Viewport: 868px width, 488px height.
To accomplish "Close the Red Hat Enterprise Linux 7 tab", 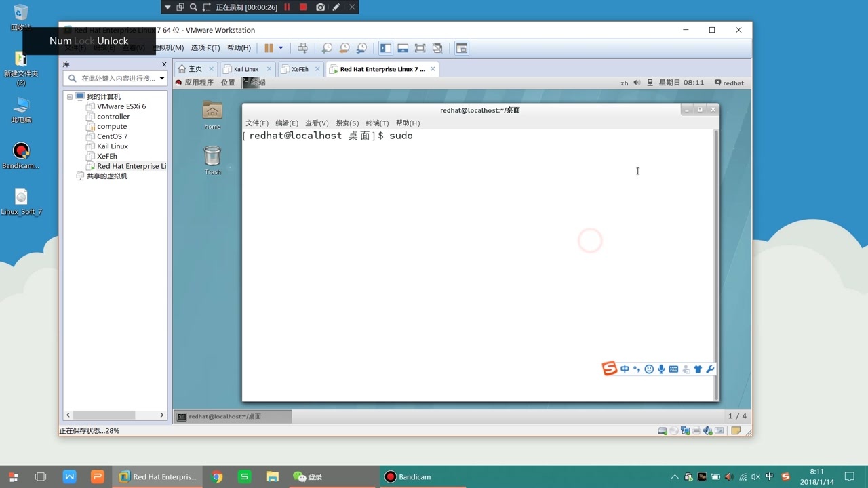I will point(433,69).
